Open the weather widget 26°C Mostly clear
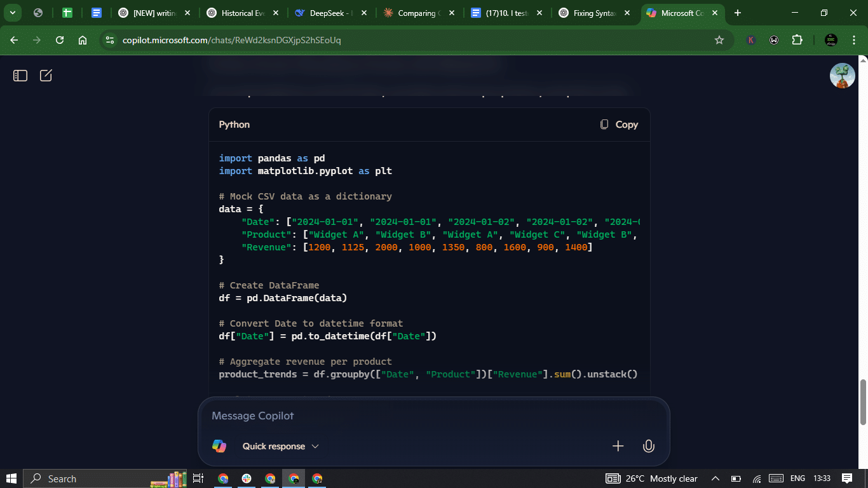Viewport: 868px width, 488px height. coord(651,478)
